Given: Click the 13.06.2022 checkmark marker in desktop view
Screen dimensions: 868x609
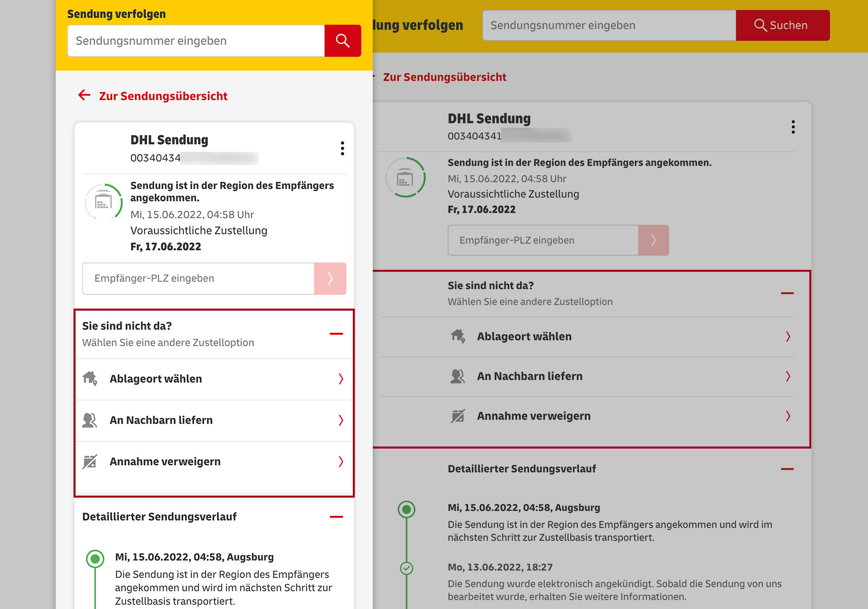Looking at the screenshot, I should [406, 568].
